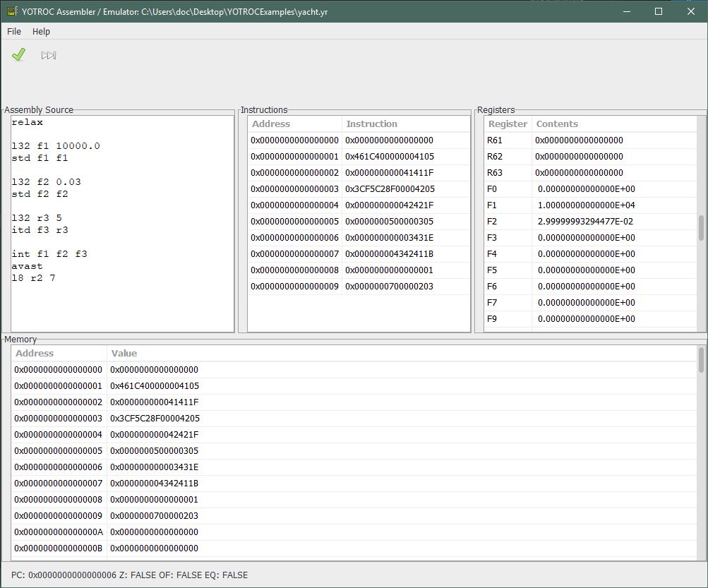Select instruction 0x0000000700000203 in Instructions table
The width and height of the screenshot is (708, 588).
tap(389, 287)
